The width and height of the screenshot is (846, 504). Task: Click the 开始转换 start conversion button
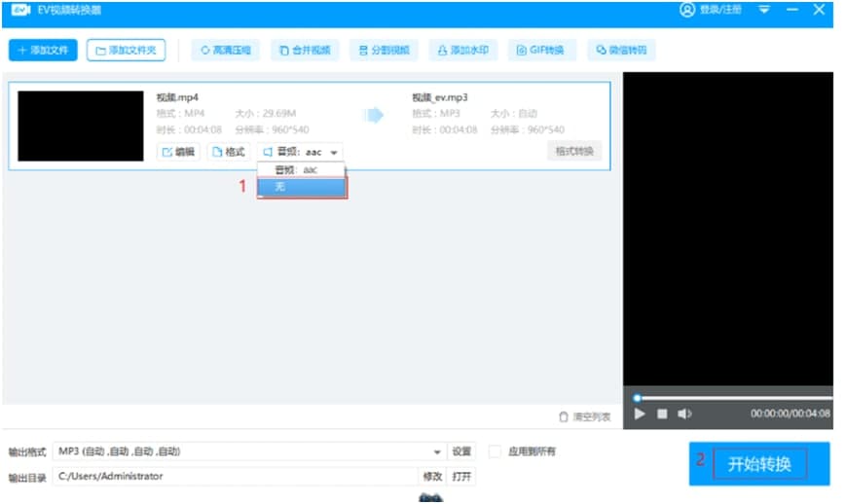(x=759, y=463)
